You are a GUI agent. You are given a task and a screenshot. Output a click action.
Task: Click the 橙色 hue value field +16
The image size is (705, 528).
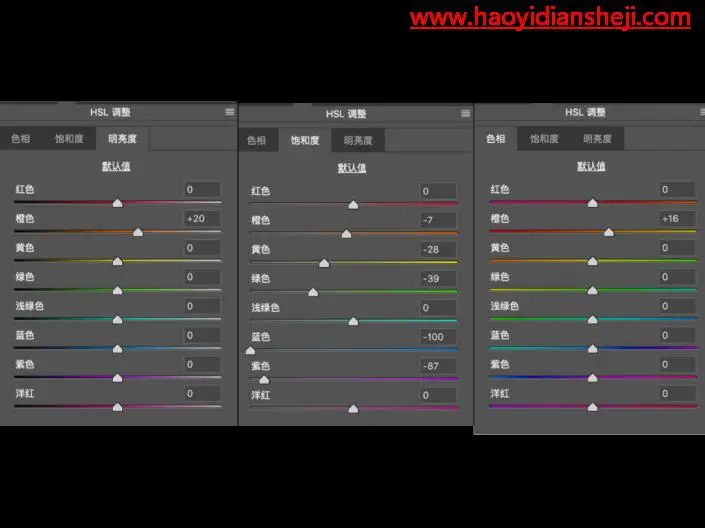click(x=677, y=219)
